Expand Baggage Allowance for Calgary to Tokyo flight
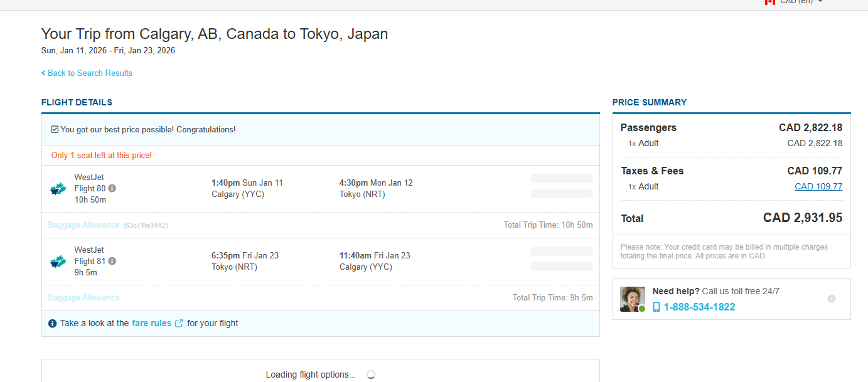Screen dimensions: 868x382 [83, 225]
